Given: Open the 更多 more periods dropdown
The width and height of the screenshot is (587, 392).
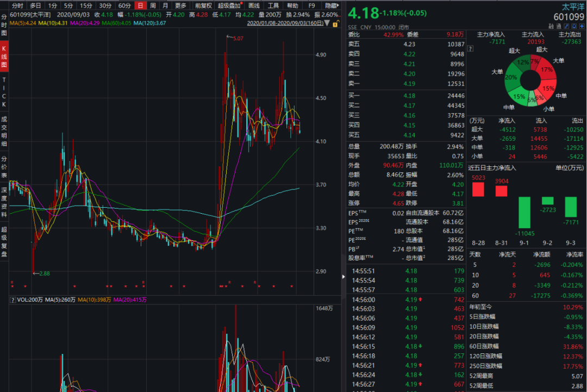Looking at the screenshot, I should pyautogui.click(x=181, y=5).
